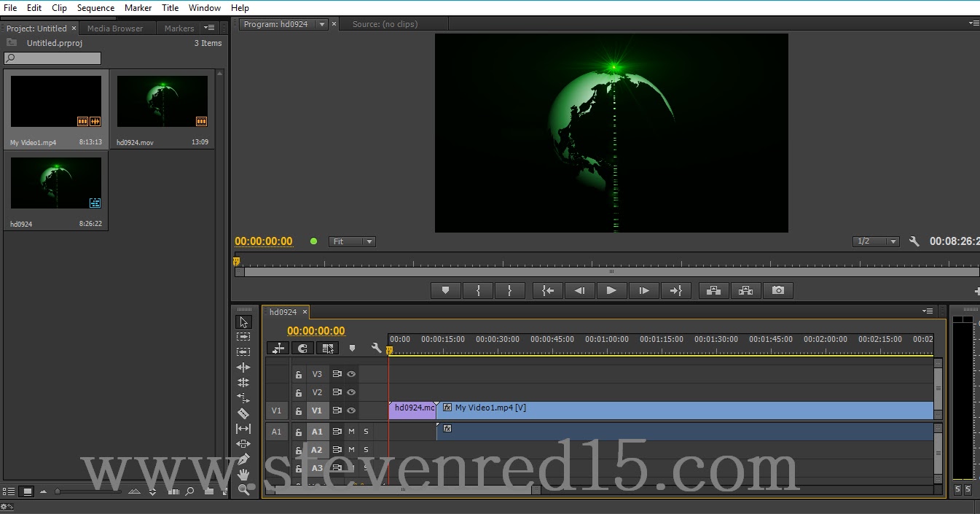Open program monitor settings wrench
Screen dimensions: 980x514
(914, 241)
